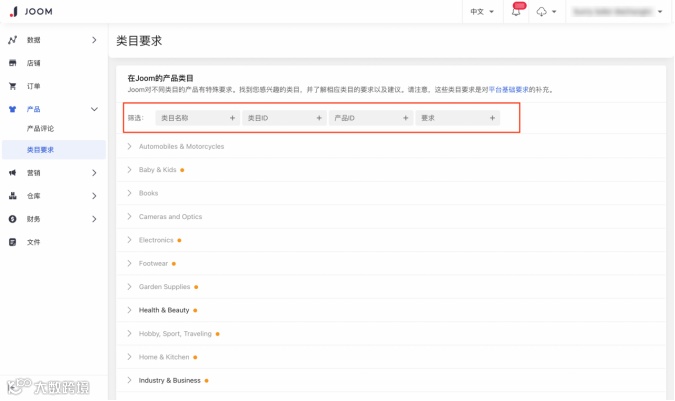675x401 pixels.
Task: Click the 类目ID filter field
Action: (x=284, y=118)
